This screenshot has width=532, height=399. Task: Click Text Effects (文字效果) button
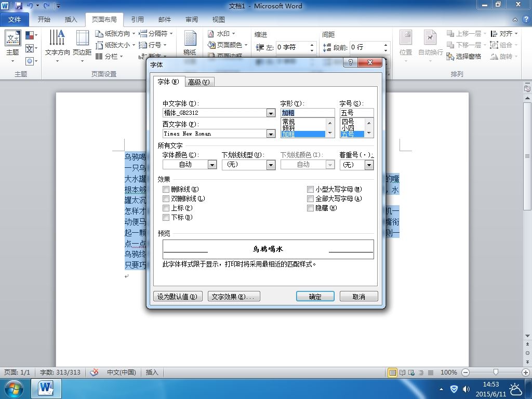(x=234, y=297)
